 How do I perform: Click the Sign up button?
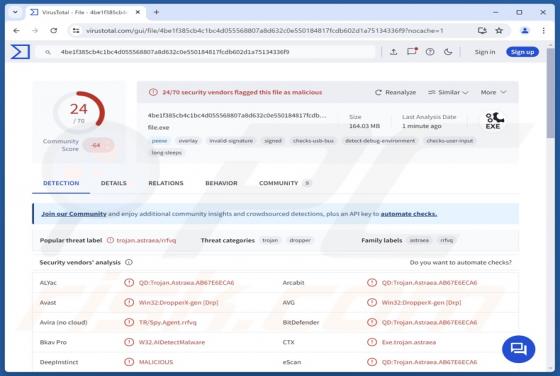pyautogui.click(x=522, y=52)
